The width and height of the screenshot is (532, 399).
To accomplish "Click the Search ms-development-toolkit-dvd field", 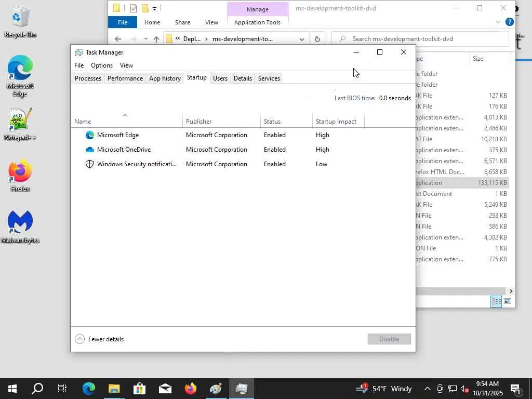I will coord(420,39).
